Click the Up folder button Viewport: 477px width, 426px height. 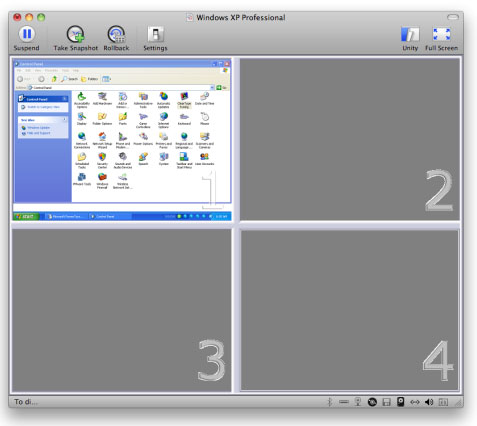pyautogui.click(x=54, y=79)
